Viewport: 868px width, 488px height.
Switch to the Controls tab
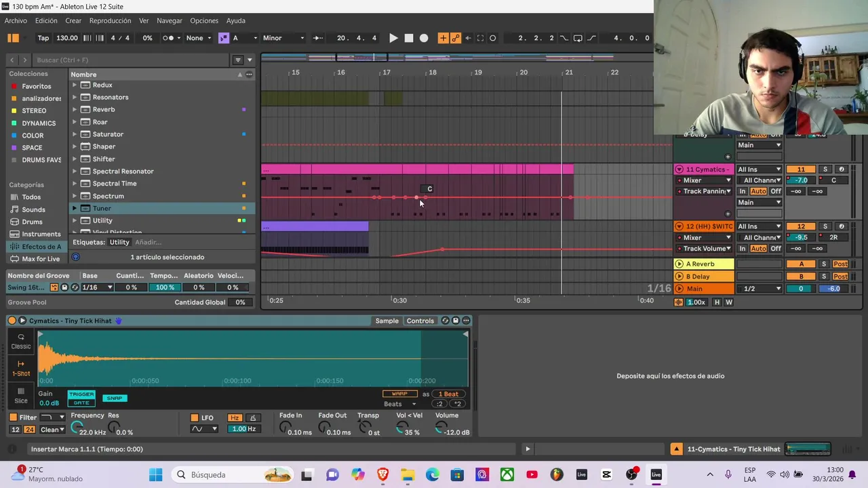coord(420,321)
